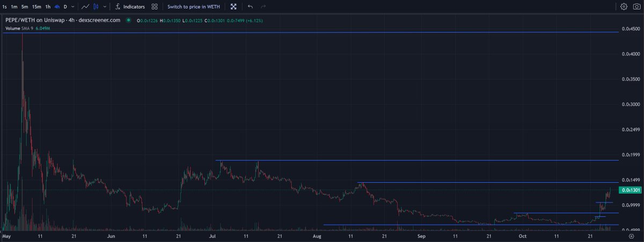Select the 5m timeframe
Image resolution: width=644 pixels, height=242 pixels.
[25, 6]
